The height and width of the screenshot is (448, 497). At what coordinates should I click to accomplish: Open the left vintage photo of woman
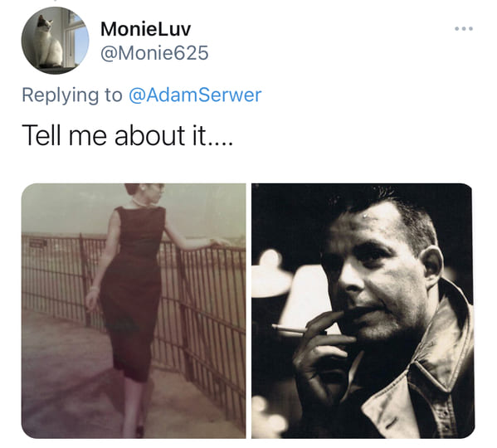click(x=134, y=311)
